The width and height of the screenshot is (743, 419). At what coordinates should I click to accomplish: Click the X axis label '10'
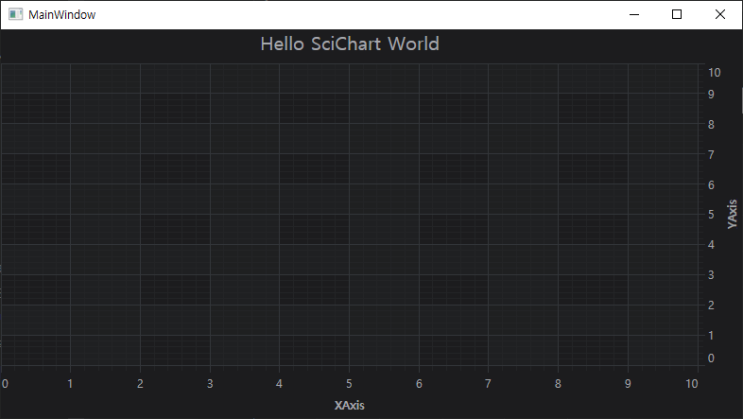(x=692, y=383)
